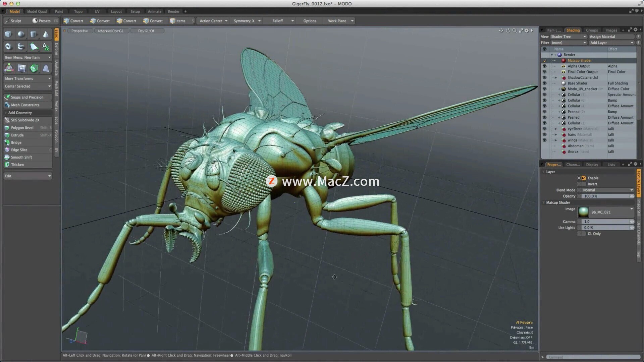Click the viewport zoom magnifier icon
Image resolution: width=644 pixels, height=362 pixels.
click(x=515, y=31)
